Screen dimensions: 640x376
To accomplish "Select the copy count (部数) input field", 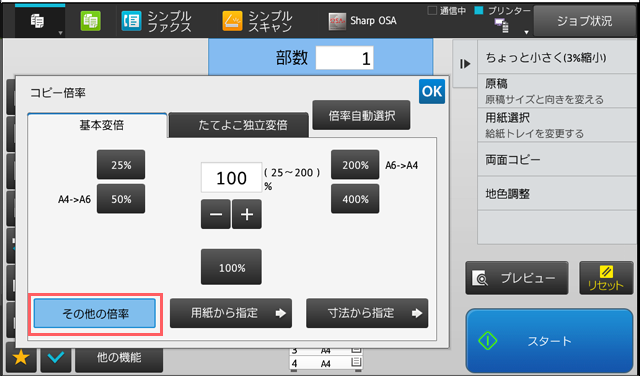I will coord(344,58).
